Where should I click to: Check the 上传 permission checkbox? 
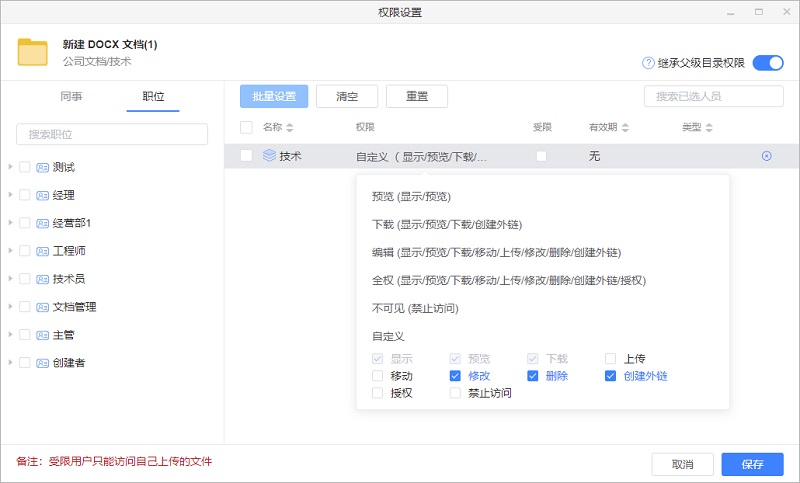[x=610, y=359]
